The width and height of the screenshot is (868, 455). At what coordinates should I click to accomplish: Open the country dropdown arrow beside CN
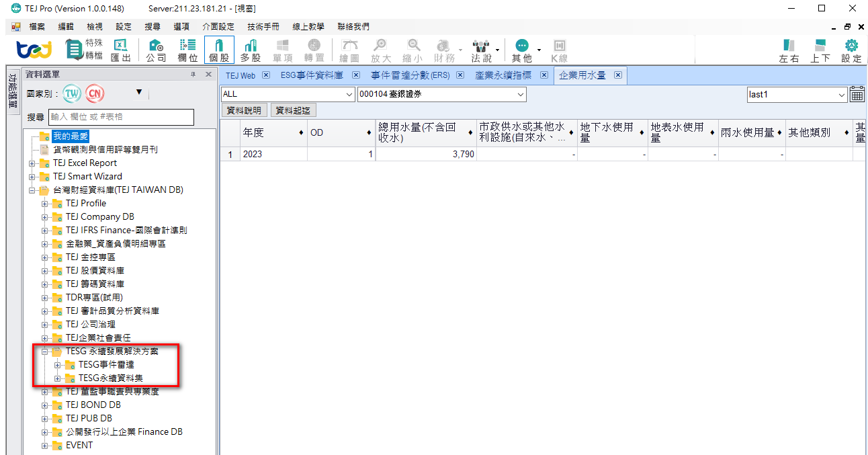(x=139, y=92)
